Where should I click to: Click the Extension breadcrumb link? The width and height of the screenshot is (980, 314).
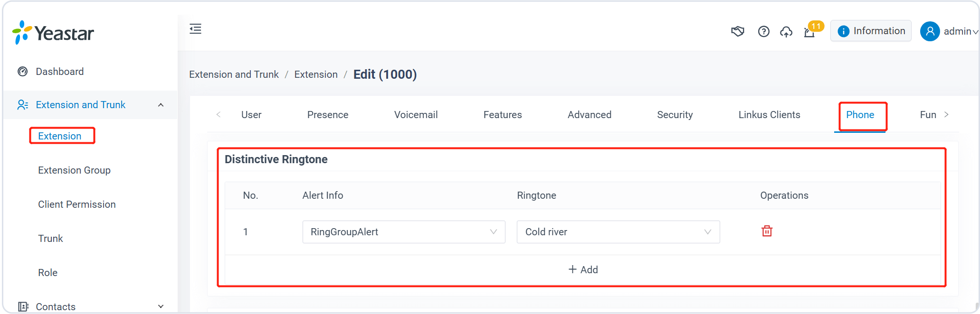point(316,74)
